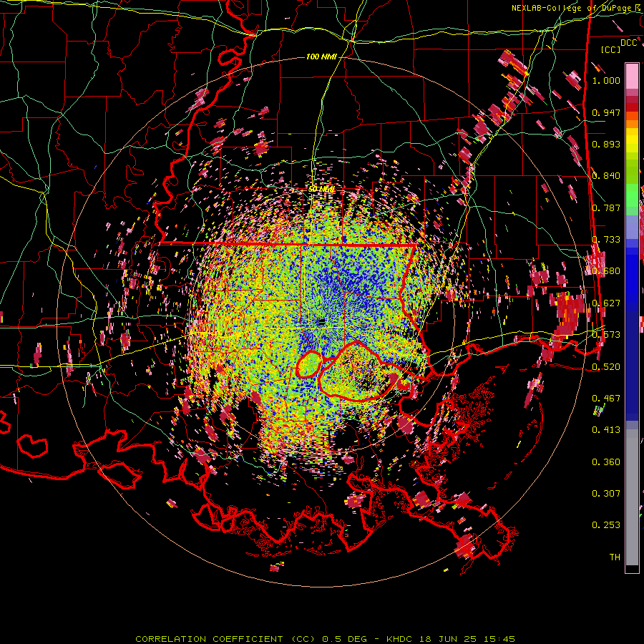Click the DCC product code label
The width and height of the screenshot is (644, 644).
click(x=628, y=43)
